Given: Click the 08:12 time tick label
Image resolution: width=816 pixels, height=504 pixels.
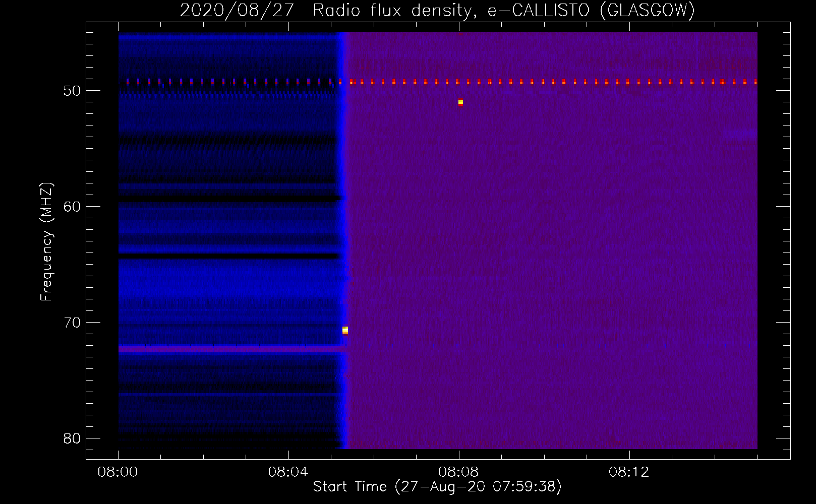Looking at the screenshot, I should click(629, 472).
